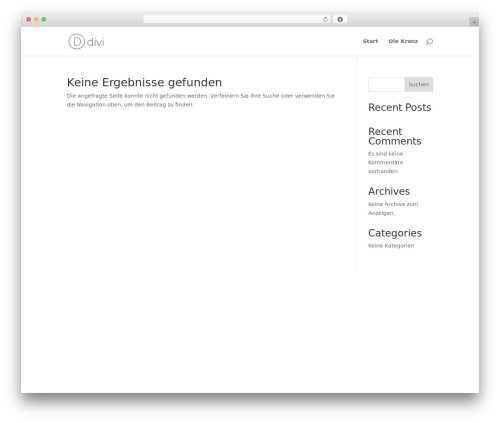
Task: Maximize window using the green button
Action: click(44, 19)
